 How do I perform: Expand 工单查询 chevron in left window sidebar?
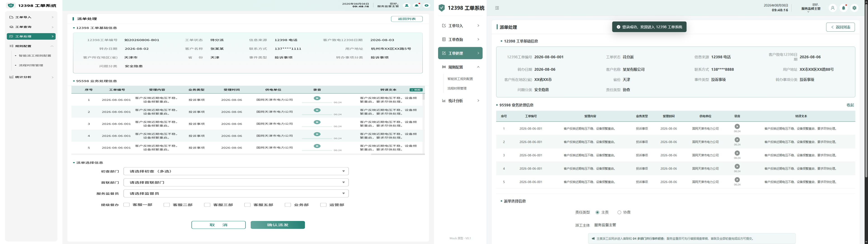[52, 27]
